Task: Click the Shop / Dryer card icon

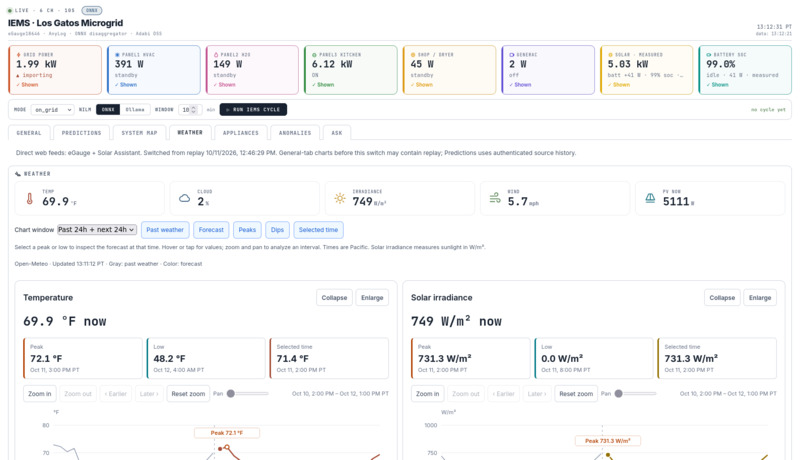Action: [413, 54]
